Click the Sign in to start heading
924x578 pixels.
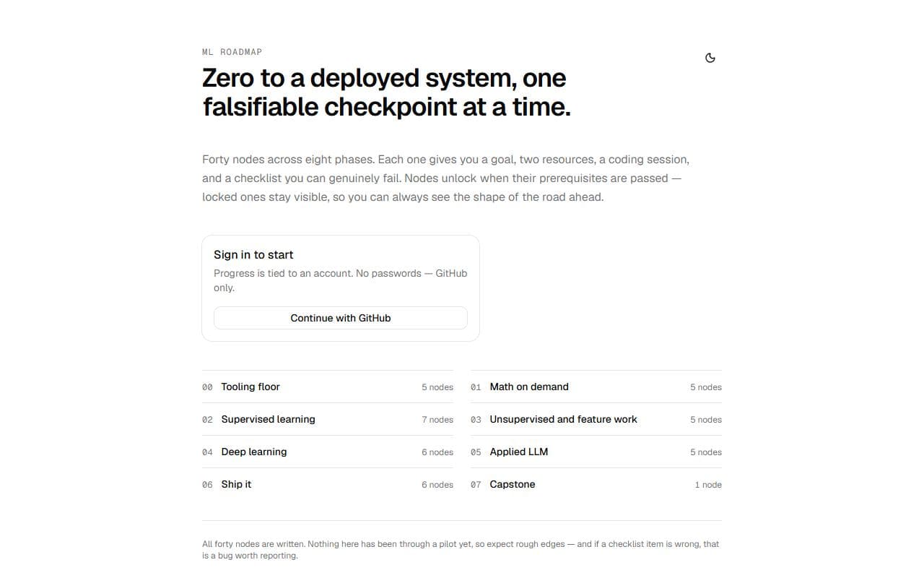pos(253,254)
